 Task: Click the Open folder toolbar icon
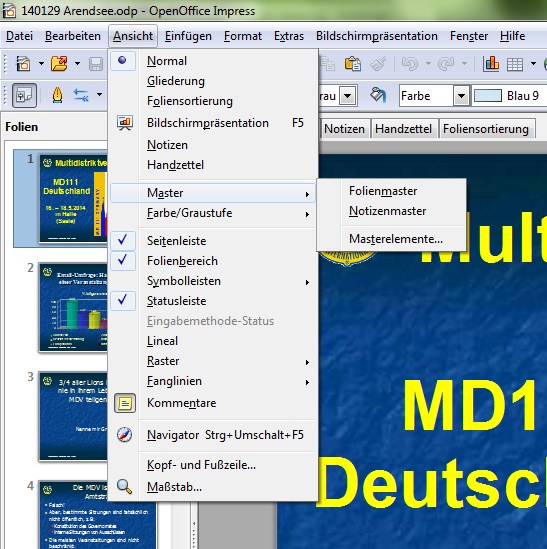click(x=59, y=64)
